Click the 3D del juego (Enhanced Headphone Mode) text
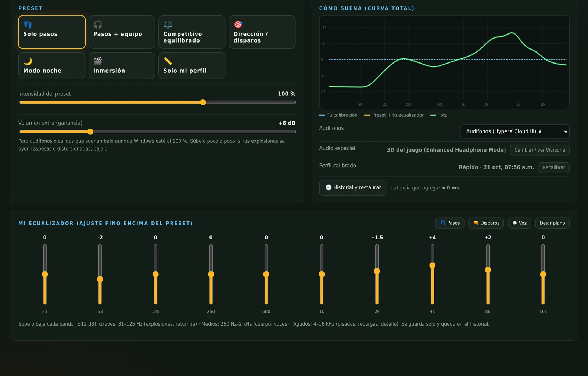 click(x=446, y=150)
